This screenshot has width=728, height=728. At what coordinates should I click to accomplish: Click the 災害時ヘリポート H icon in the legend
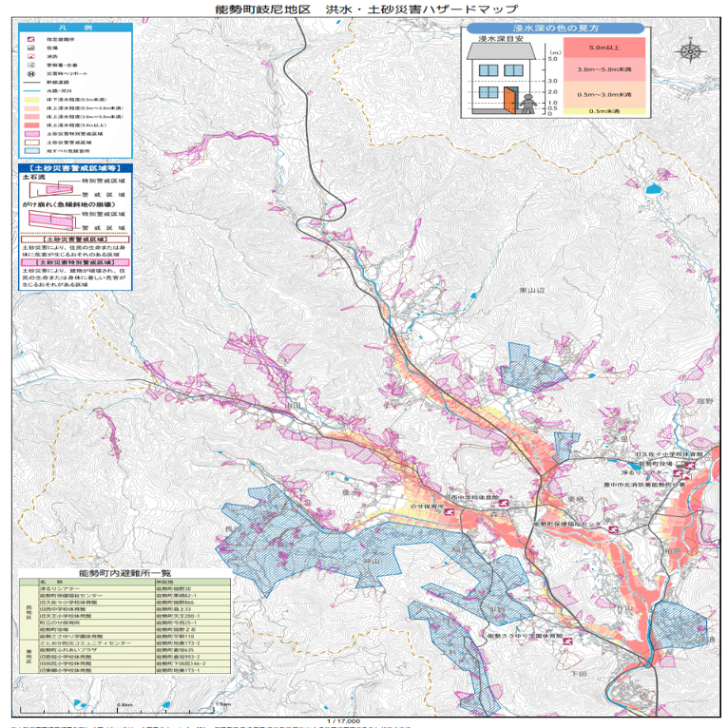point(31,73)
